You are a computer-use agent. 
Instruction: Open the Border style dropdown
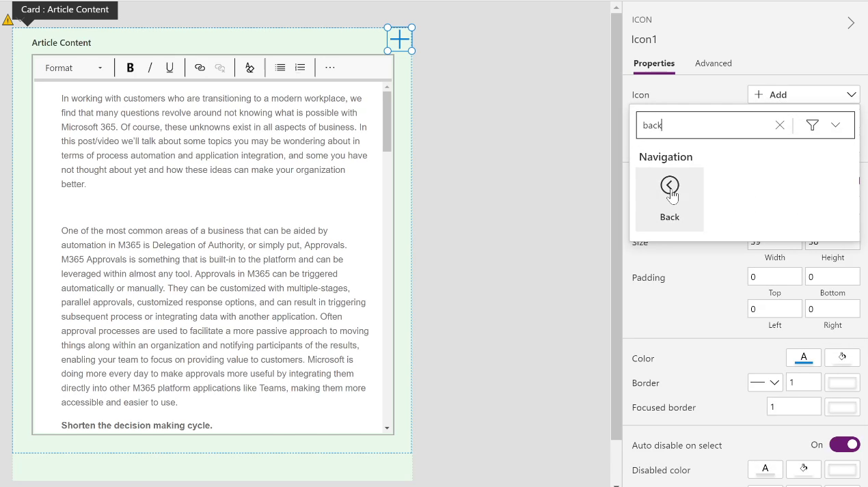(x=765, y=382)
